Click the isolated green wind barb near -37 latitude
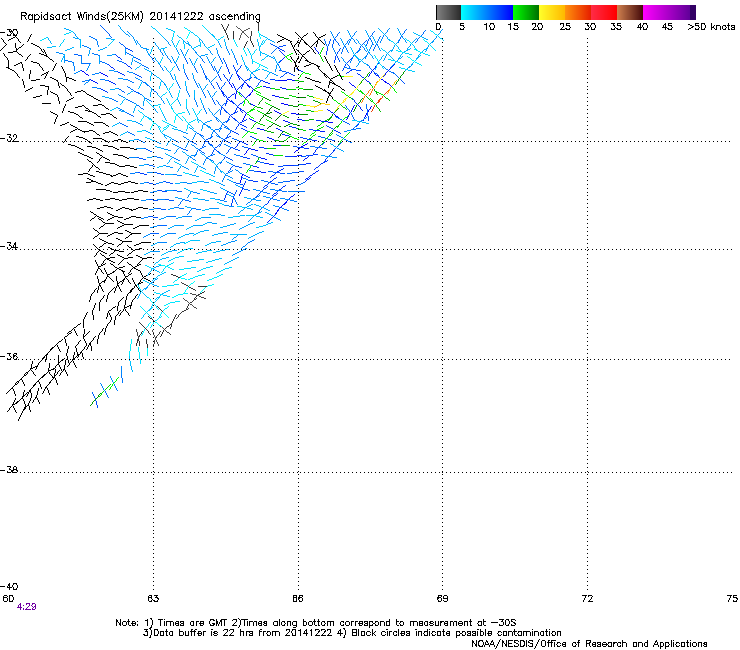Screen dimensions: 740x650 click(x=106, y=390)
